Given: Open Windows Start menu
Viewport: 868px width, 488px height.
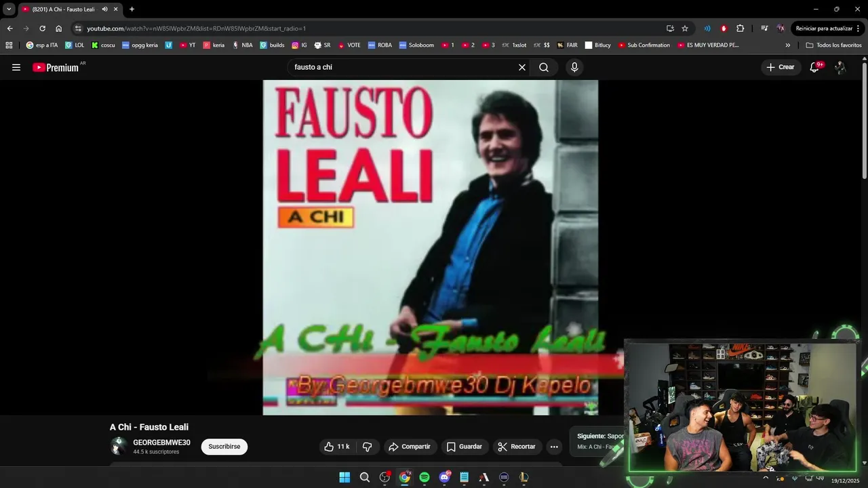Looking at the screenshot, I should [344, 477].
